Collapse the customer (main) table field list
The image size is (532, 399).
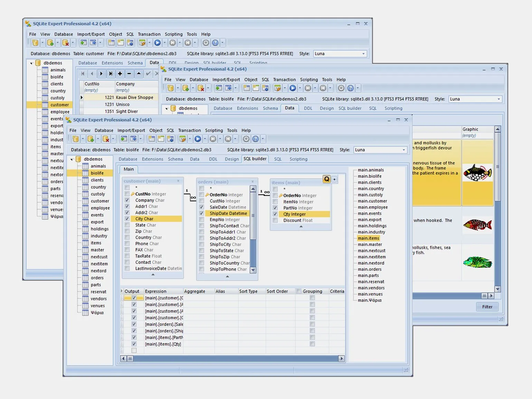point(153,275)
